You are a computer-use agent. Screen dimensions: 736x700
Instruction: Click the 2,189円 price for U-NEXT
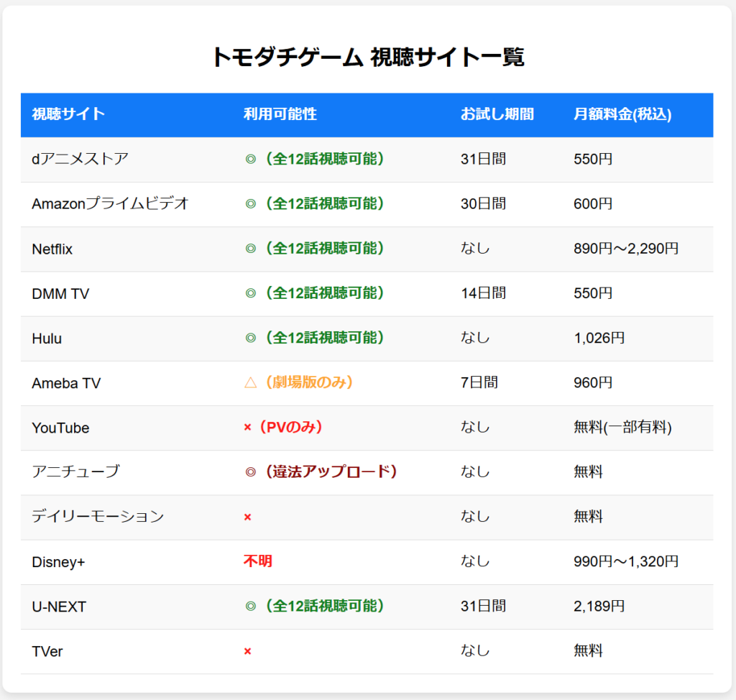click(599, 606)
